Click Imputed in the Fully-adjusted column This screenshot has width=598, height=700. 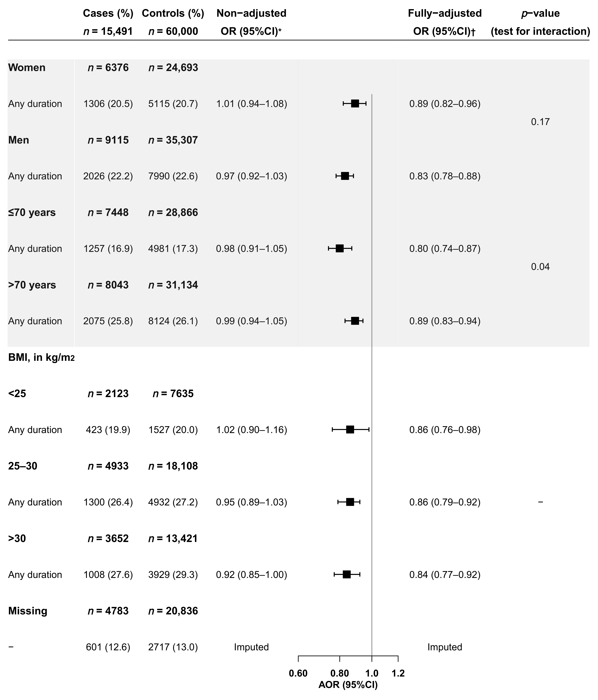tap(445, 647)
